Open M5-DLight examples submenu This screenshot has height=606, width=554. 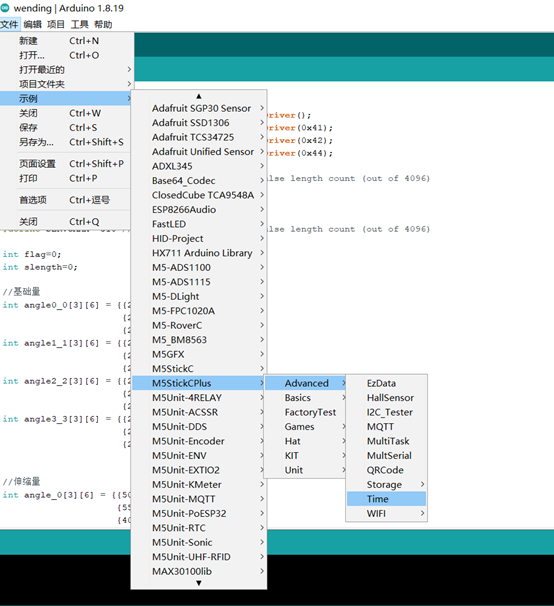pos(199,296)
